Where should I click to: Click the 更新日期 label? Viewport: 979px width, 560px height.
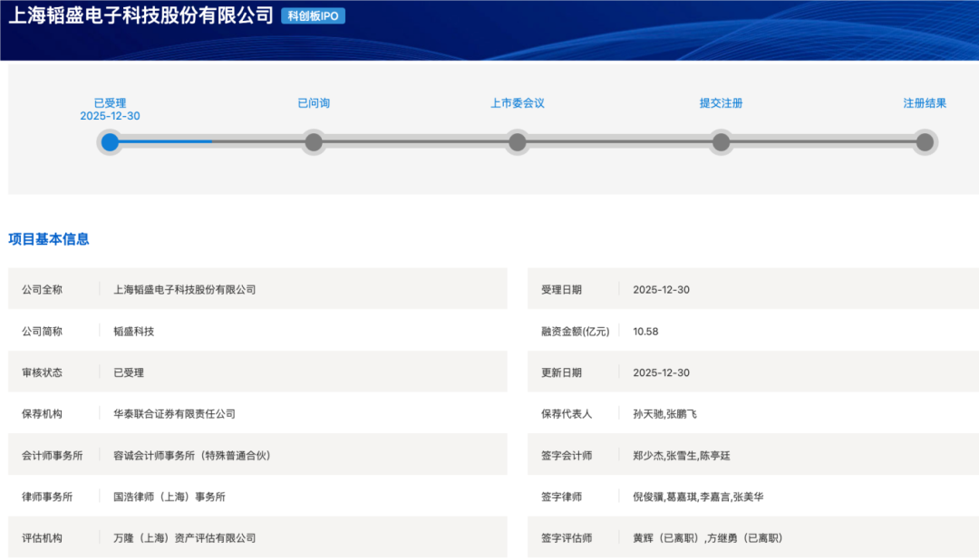pos(561,372)
